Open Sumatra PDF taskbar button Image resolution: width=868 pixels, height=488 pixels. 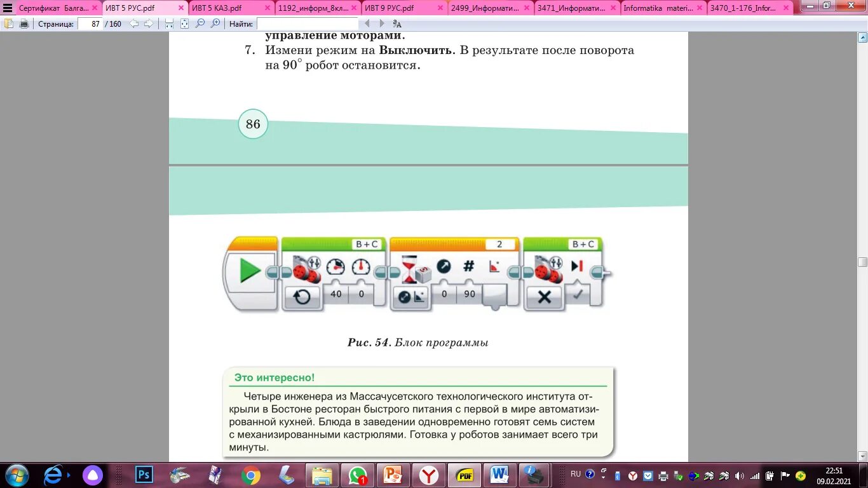(x=465, y=475)
